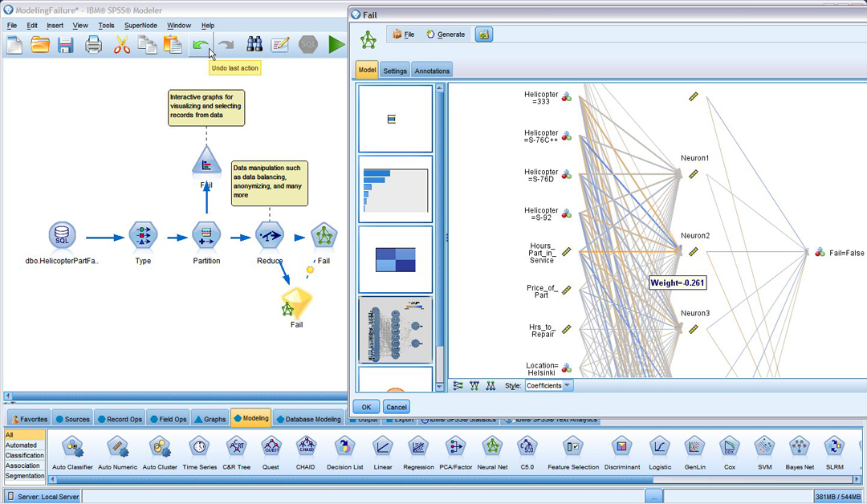Screen dimensions: 867x504
Task: Cancel the Fail model dialog
Action: pyautogui.click(x=396, y=407)
